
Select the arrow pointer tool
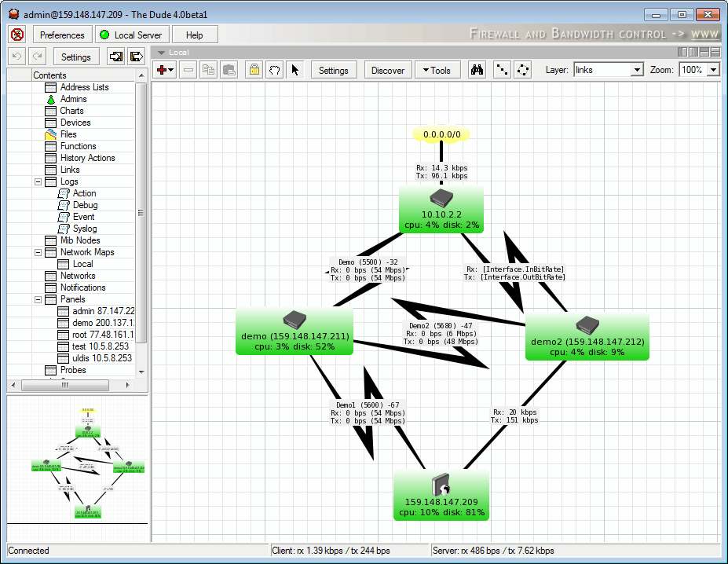(295, 70)
